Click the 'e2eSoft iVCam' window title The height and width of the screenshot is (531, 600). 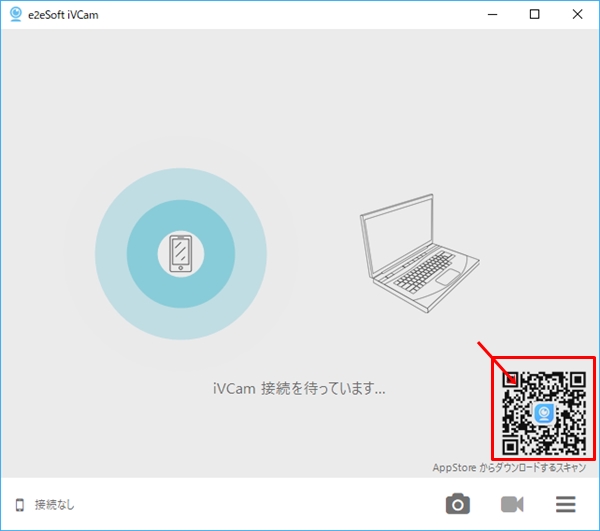pyautogui.click(x=64, y=15)
